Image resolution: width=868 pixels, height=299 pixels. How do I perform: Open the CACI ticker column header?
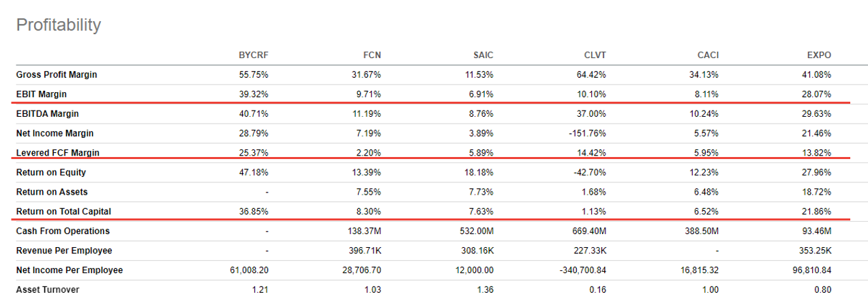[x=707, y=55]
